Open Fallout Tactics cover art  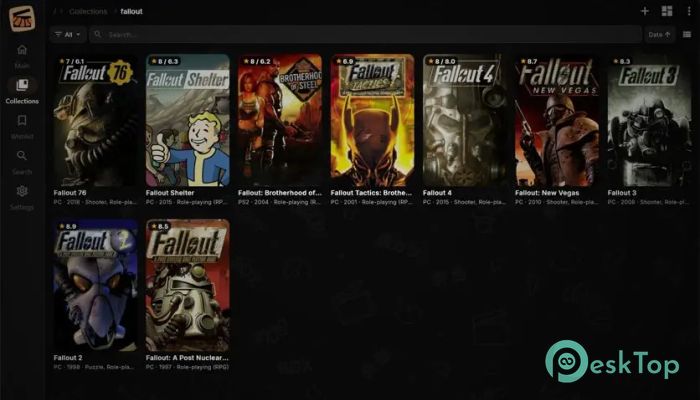tap(372, 120)
